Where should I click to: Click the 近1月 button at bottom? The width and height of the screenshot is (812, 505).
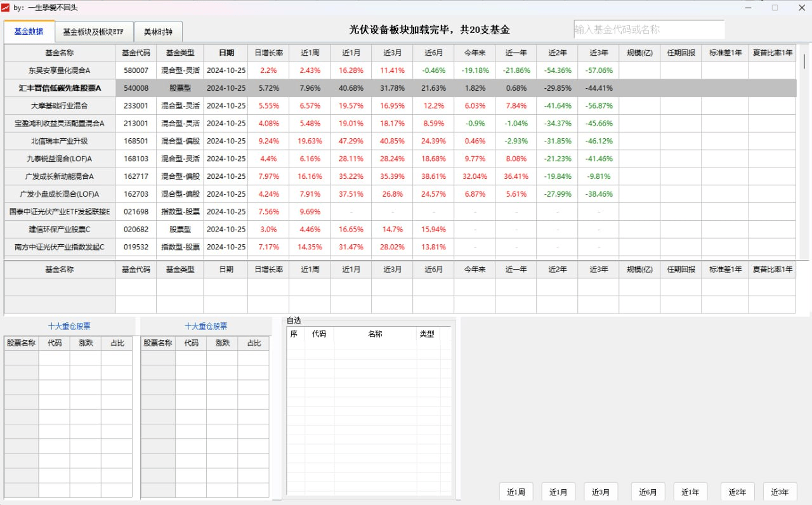pyautogui.click(x=558, y=492)
